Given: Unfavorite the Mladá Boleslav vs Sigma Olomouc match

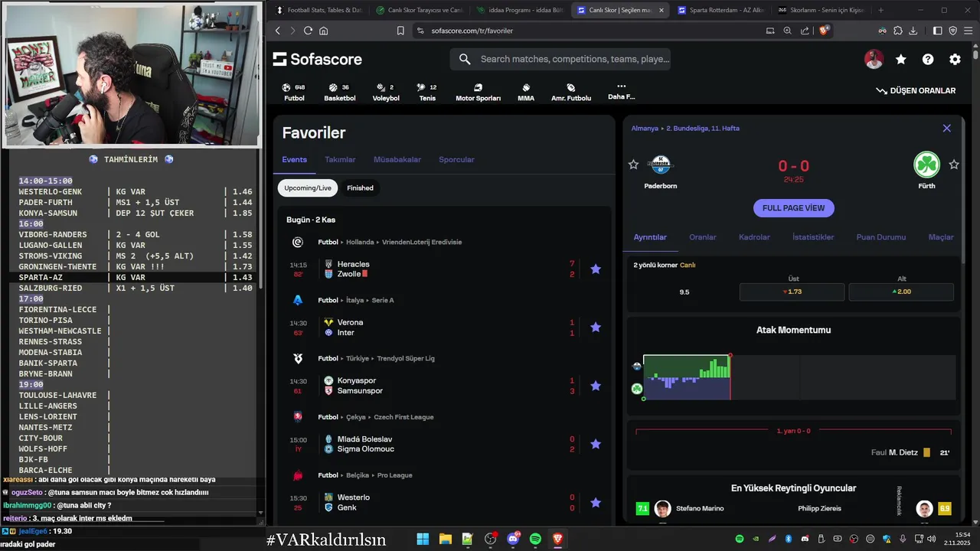Looking at the screenshot, I should pos(596,444).
